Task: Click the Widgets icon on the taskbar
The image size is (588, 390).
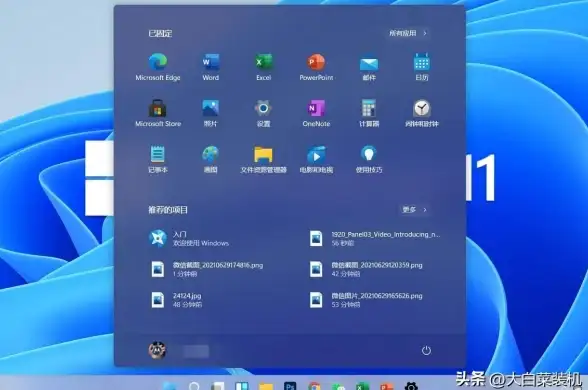Action: [242, 386]
